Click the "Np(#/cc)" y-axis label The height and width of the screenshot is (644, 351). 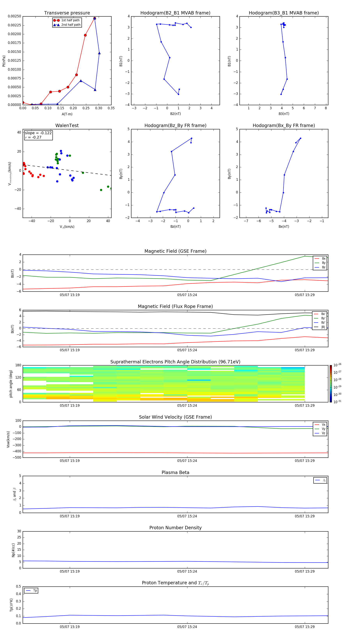click(x=13, y=550)
